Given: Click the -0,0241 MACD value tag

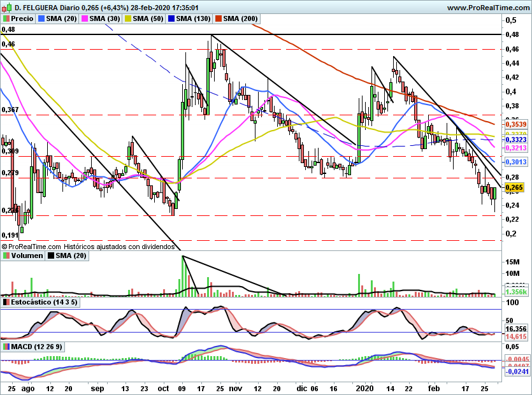Looking at the screenshot, I should pyautogui.click(x=515, y=371).
